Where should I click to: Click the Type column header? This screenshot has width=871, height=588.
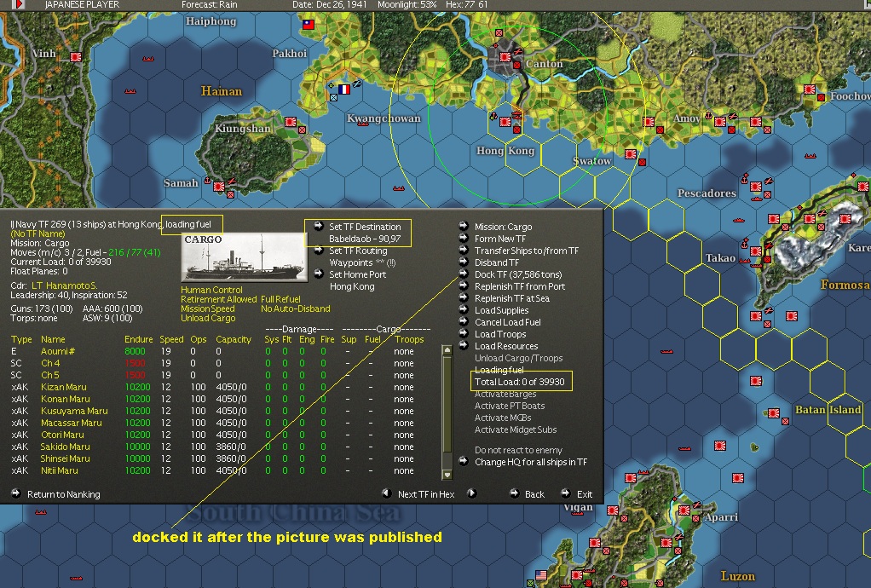click(21, 339)
